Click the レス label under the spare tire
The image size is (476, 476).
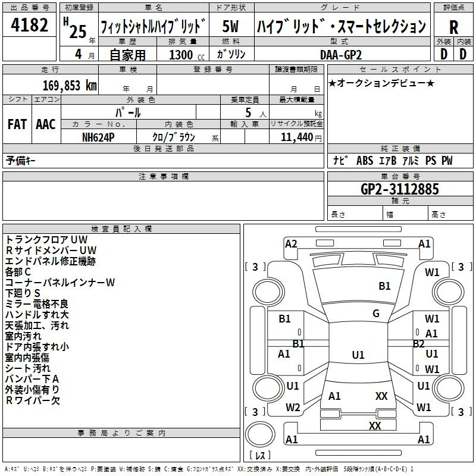[260, 455]
